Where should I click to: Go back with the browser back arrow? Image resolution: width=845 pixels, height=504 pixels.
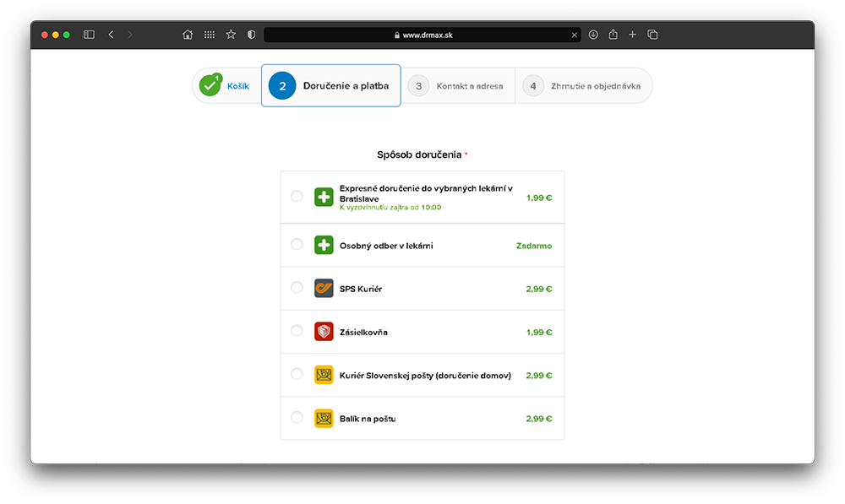pyautogui.click(x=111, y=35)
